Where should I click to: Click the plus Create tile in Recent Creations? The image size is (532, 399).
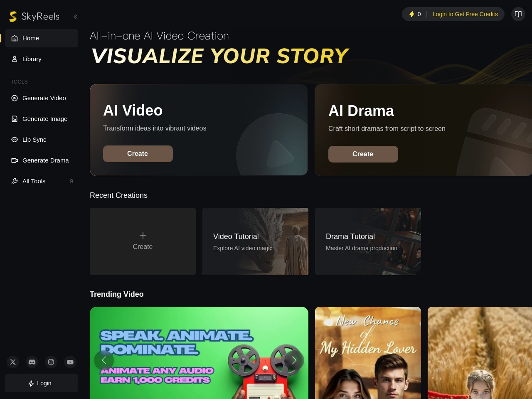143,241
